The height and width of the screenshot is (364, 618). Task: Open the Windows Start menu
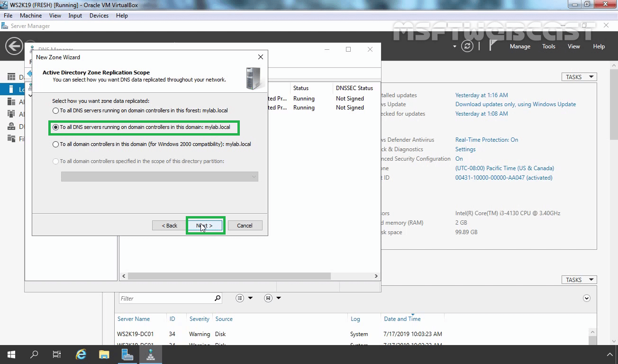pos(11,355)
